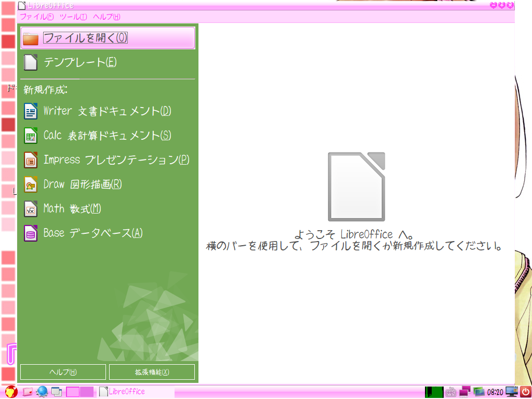
Task: Open the ヘルプ menu in menu bar
Action: click(x=107, y=17)
